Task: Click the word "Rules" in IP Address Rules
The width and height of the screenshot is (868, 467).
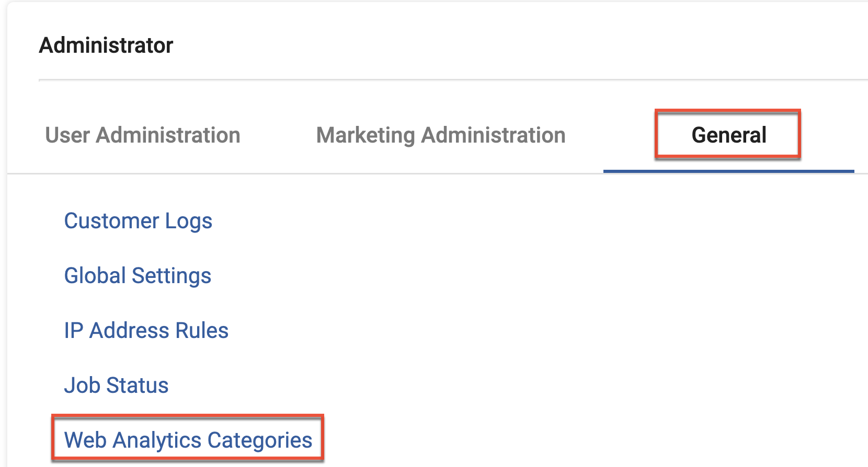Action: click(x=202, y=331)
